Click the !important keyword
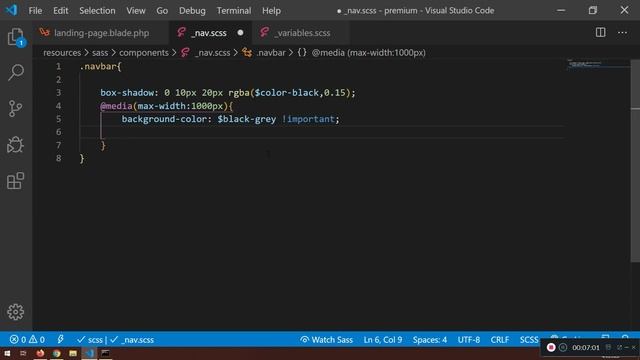640x360 pixels. click(x=308, y=119)
